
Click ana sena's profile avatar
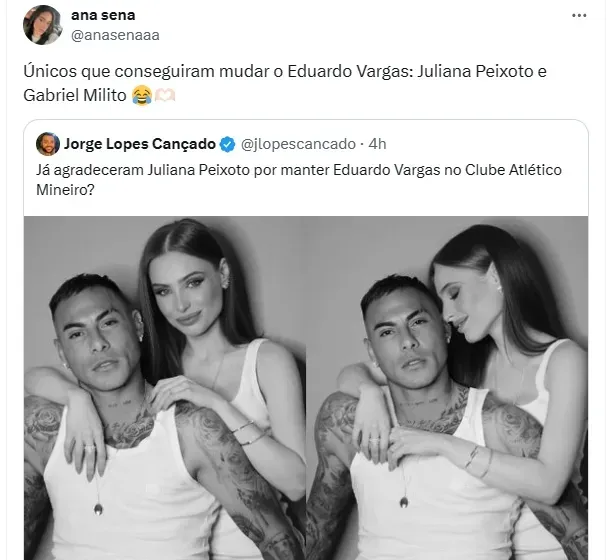click(42, 25)
